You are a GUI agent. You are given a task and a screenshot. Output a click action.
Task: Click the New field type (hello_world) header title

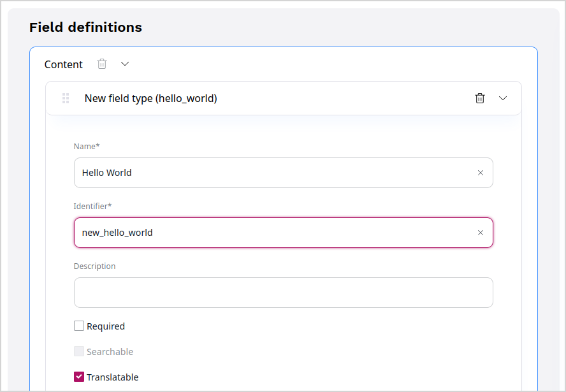pos(150,98)
